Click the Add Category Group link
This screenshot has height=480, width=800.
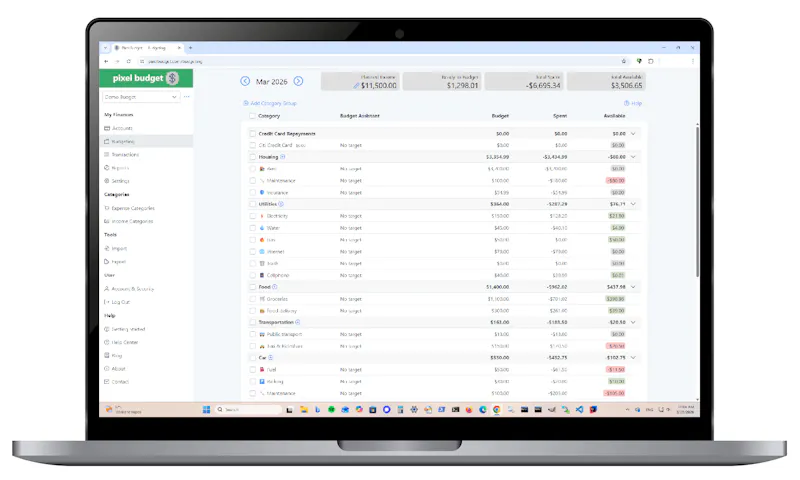click(x=270, y=104)
